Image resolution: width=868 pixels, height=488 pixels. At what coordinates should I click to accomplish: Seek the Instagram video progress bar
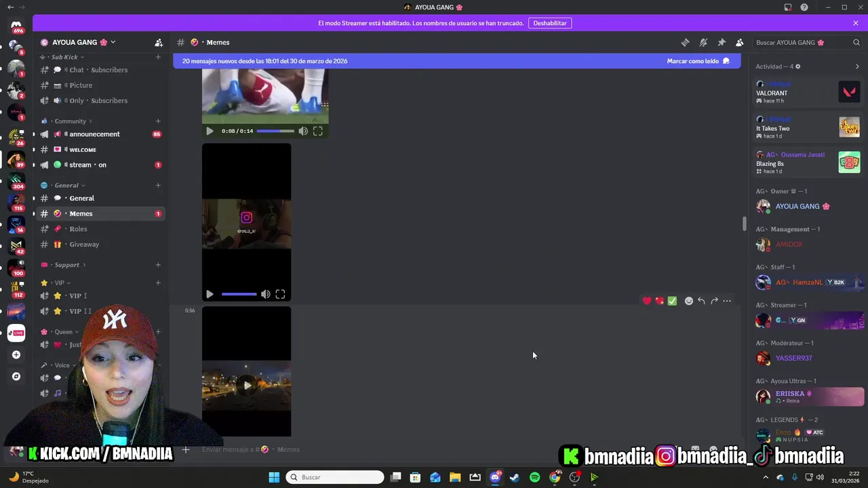[239, 294]
